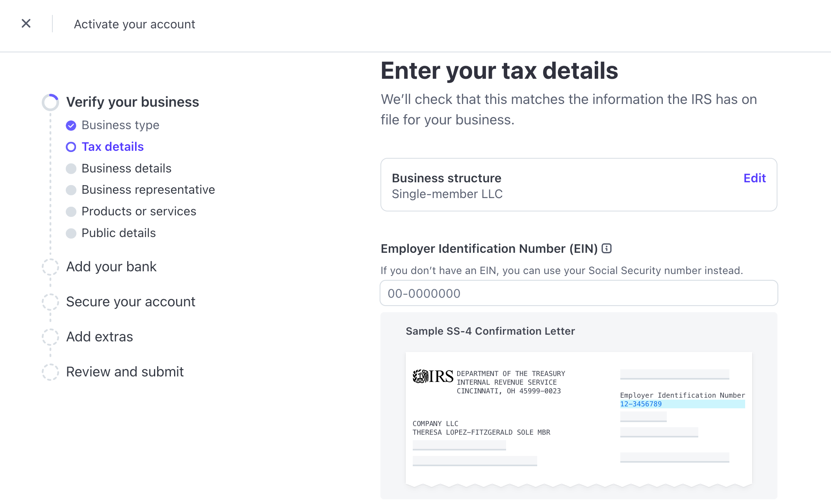
Task: Select the Public details step
Action: (118, 233)
